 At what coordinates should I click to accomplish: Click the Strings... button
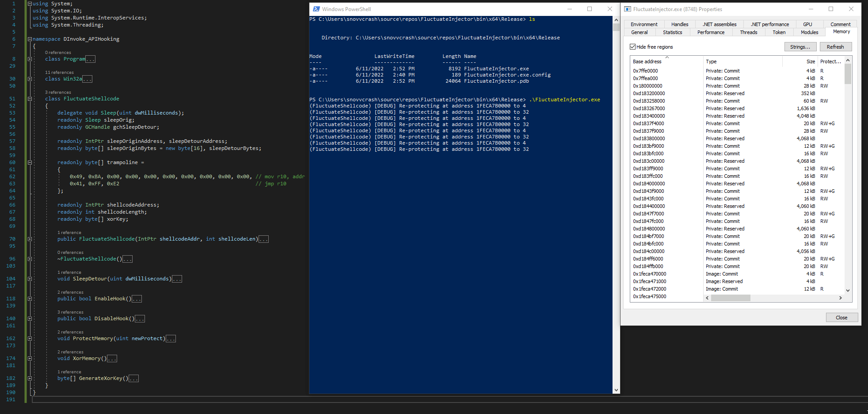pos(800,47)
